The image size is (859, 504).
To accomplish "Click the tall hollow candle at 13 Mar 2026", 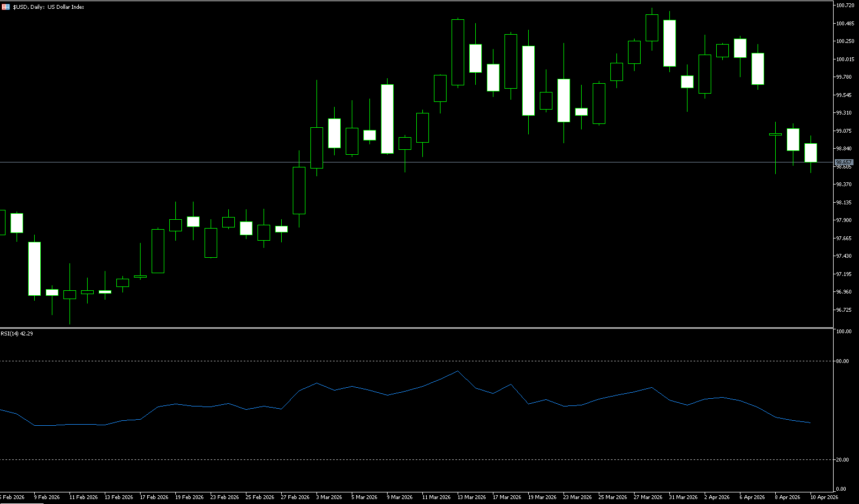I will (458, 52).
